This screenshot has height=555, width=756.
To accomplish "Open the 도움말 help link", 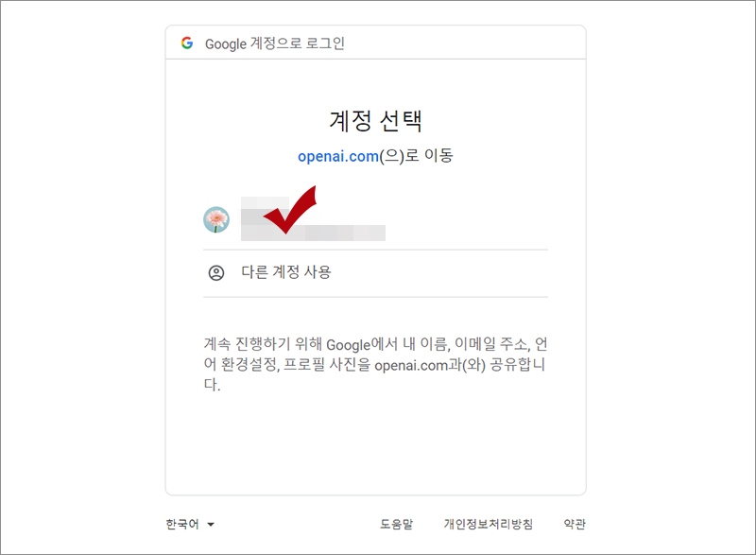I will (x=396, y=524).
